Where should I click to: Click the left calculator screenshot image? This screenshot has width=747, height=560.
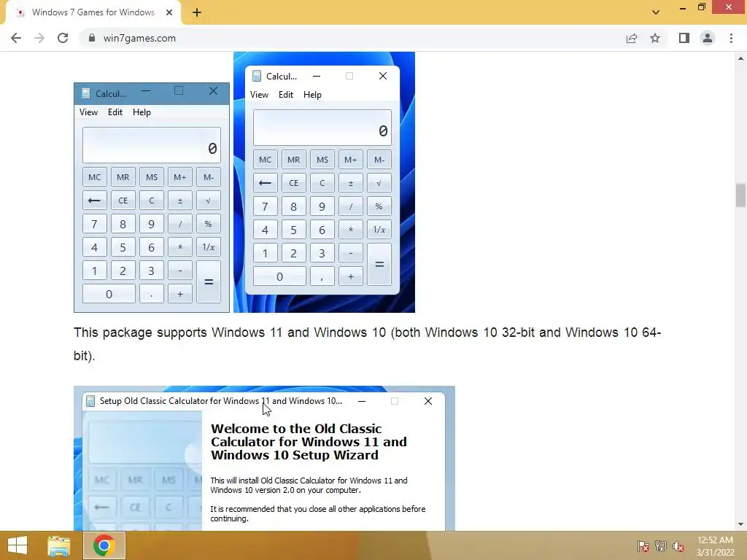152,197
